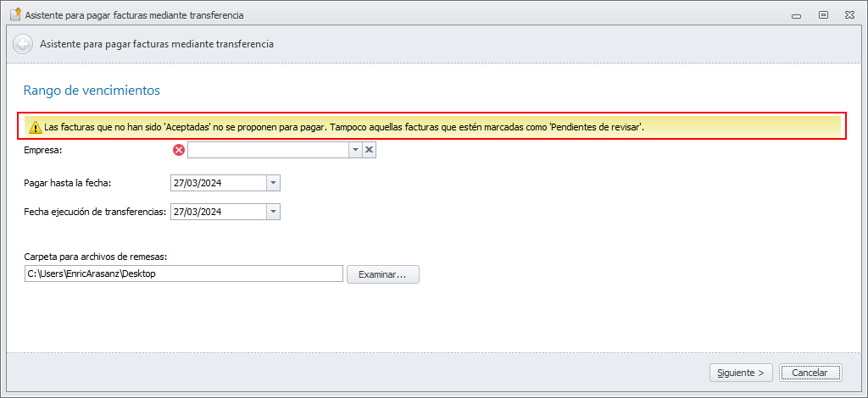Minimize the wizard window
The image size is (868, 398).
click(796, 14)
